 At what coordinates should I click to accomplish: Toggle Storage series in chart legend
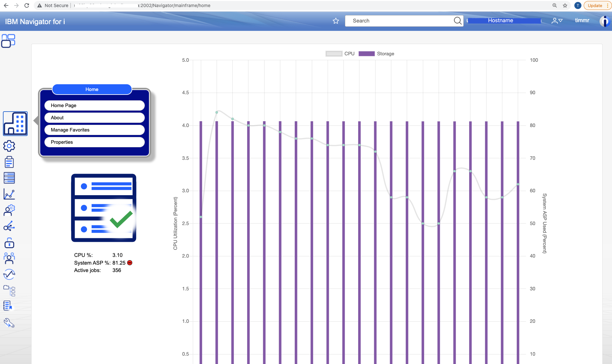376,54
